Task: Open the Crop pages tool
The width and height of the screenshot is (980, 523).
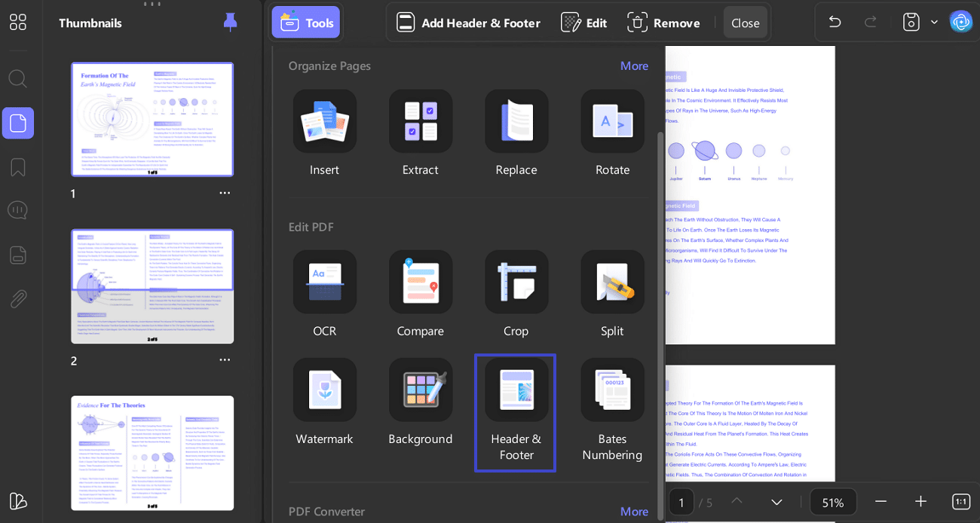Action: coord(516,283)
